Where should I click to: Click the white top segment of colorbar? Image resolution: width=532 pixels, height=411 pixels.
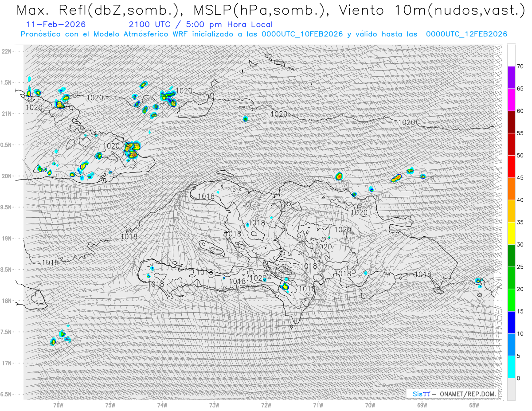tap(511, 55)
